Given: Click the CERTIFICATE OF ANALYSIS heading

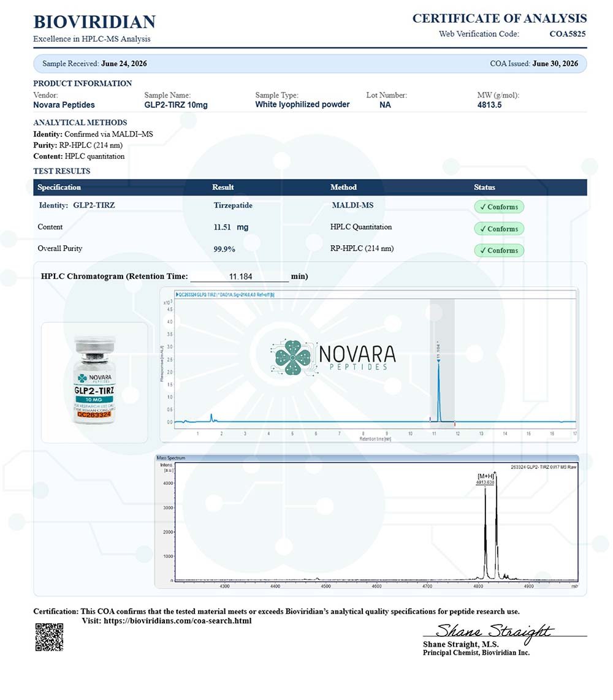Looking at the screenshot, I should 499,18.
